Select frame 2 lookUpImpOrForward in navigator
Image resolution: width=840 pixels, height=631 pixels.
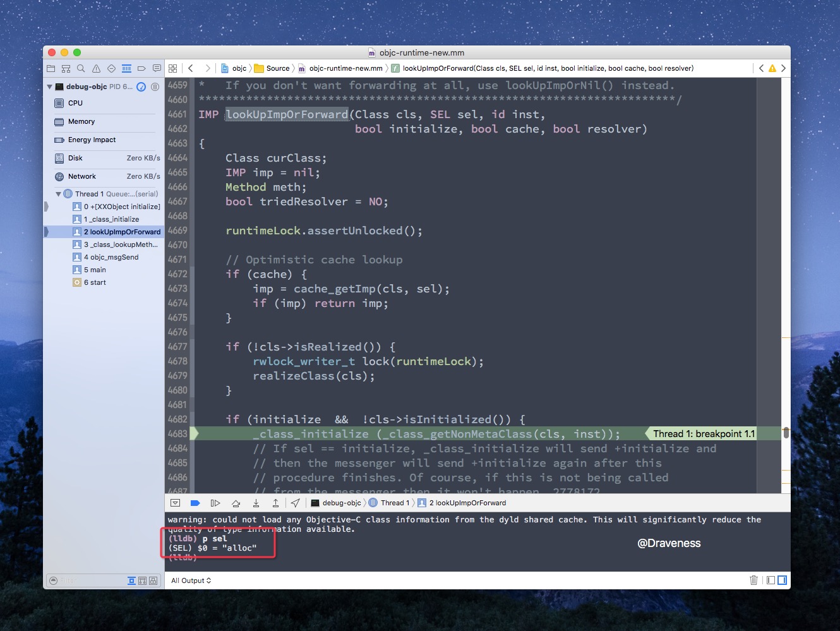click(x=104, y=232)
